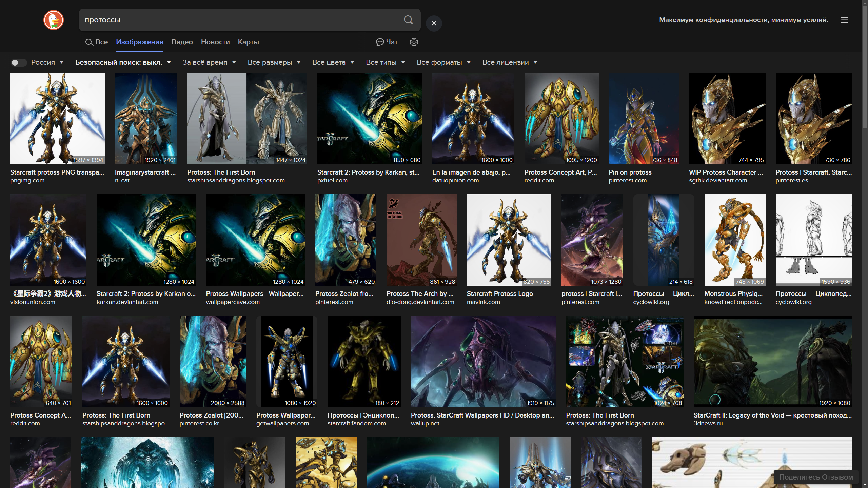Image resolution: width=868 pixels, height=488 pixels.
Task: Open the 640 × 701 reddit thumbnail
Action: point(41,362)
